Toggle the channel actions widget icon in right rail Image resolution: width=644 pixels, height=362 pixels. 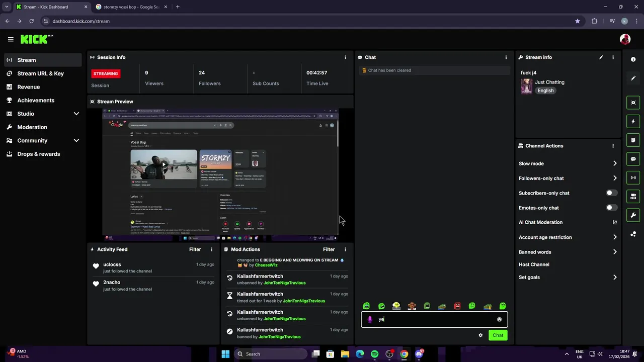(x=633, y=197)
